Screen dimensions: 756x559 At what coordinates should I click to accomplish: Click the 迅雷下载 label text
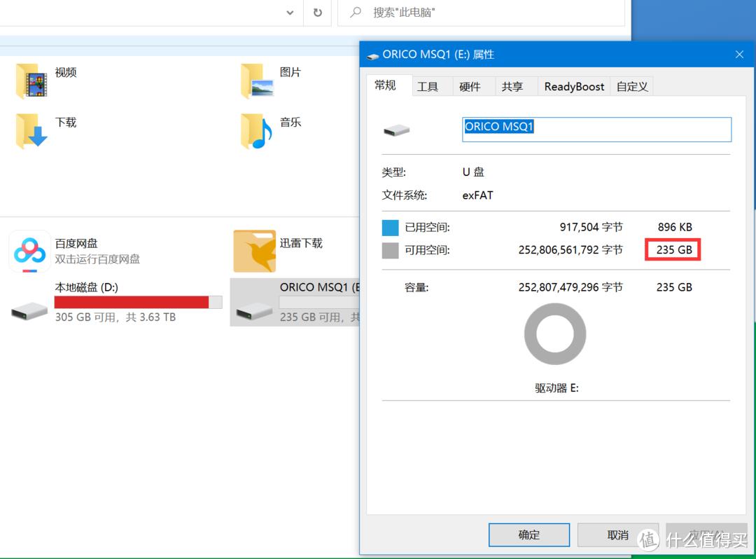click(301, 243)
